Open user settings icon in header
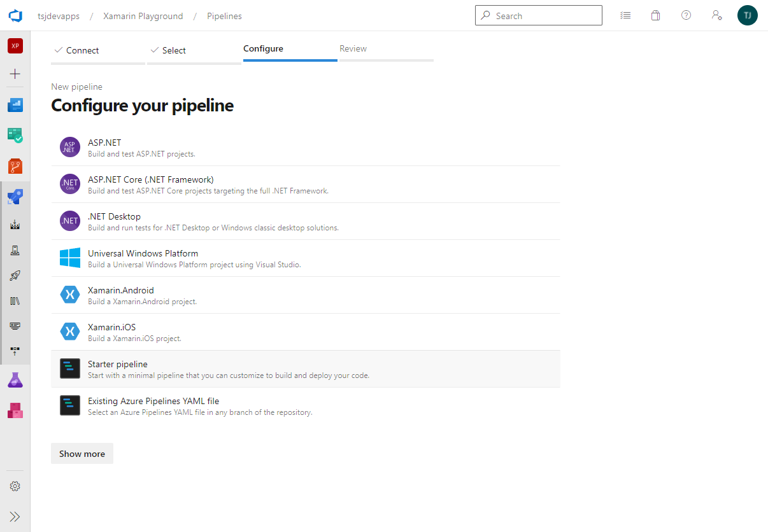 point(717,16)
